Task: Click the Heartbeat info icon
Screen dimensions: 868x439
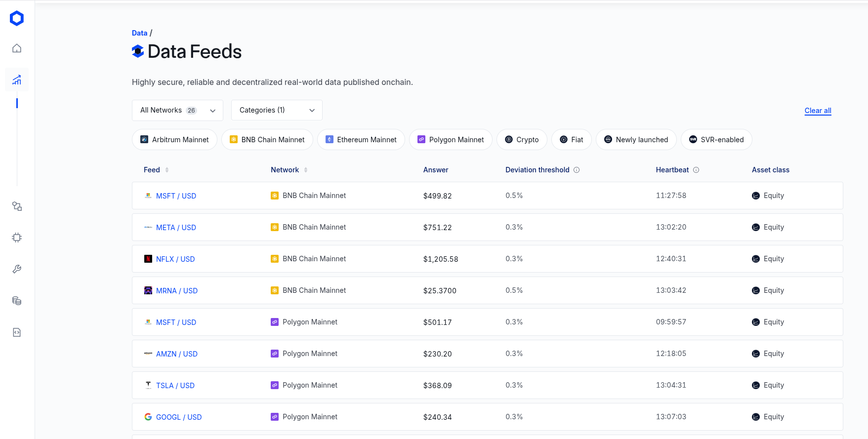Action: (x=696, y=170)
